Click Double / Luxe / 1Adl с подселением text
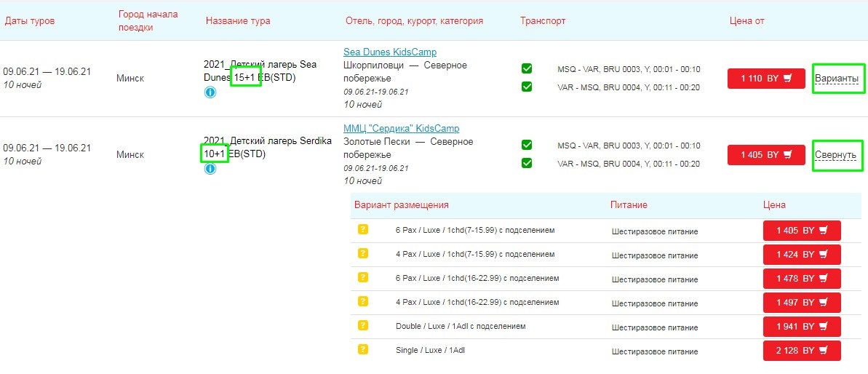Image resolution: width=868 pixels, height=374 pixels. click(461, 327)
